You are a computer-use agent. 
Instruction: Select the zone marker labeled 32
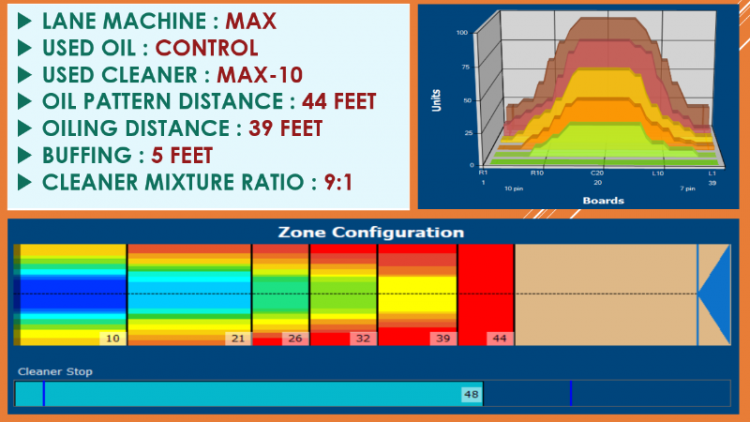tap(362, 339)
